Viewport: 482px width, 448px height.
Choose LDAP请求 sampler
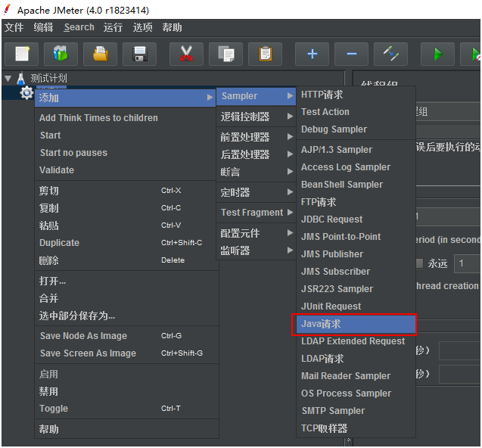[356, 359]
